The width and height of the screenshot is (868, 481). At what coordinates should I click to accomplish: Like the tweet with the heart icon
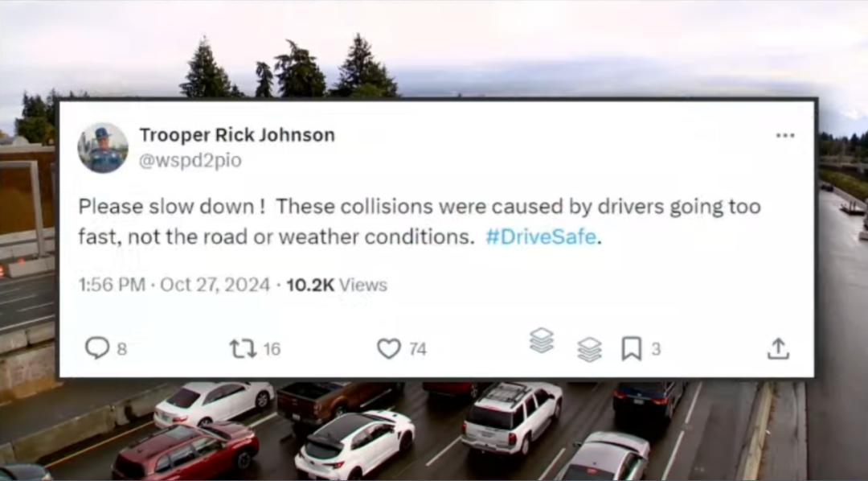point(389,349)
